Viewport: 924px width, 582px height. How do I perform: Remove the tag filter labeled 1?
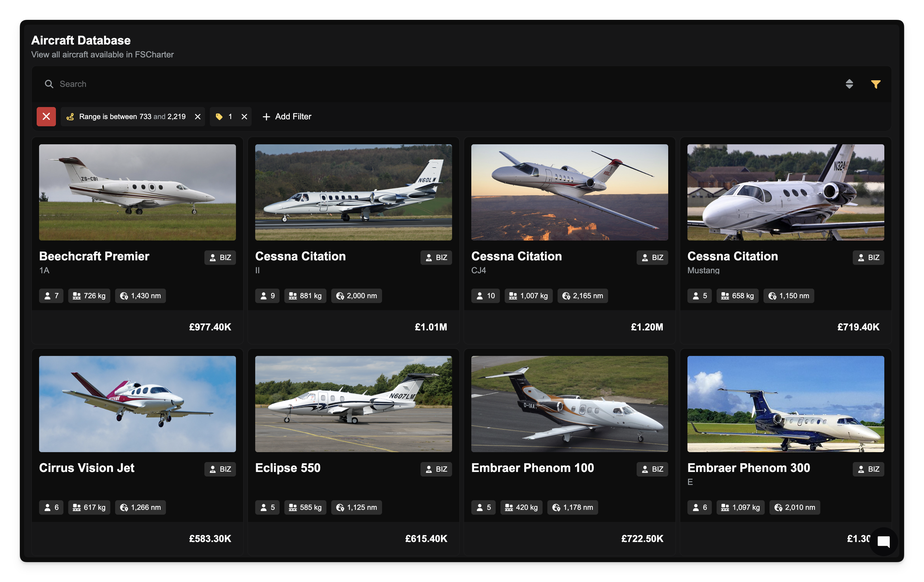point(244,117)
